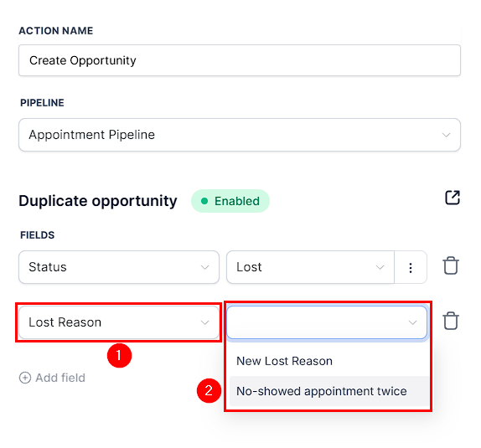
Task: Open the Lost Reason field selector
Action: point(119,322)
